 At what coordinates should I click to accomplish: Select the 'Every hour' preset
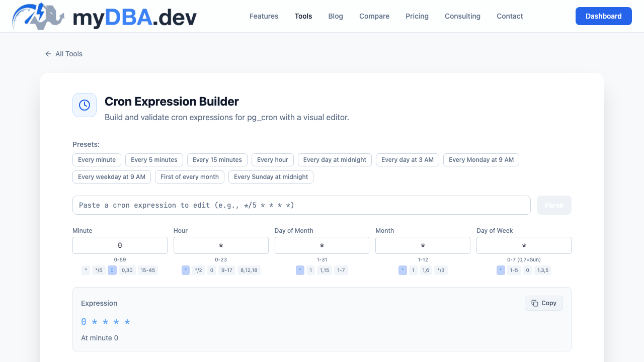coord(273,160)
